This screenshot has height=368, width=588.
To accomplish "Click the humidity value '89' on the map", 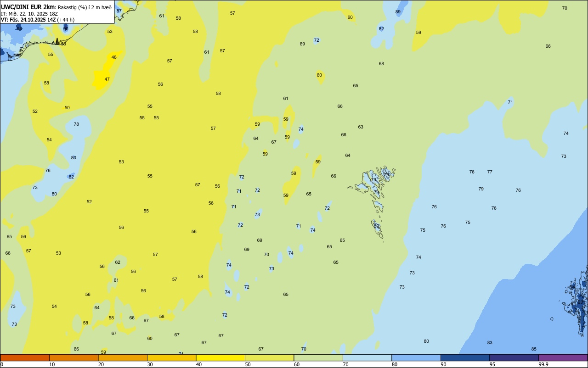I will (398, 12).
